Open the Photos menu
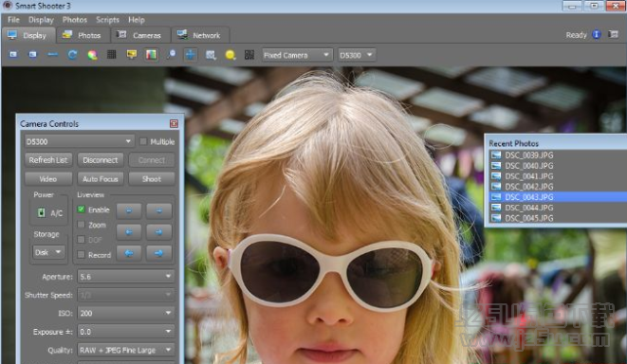This screenshot has width=627, height=364. (x=74, y=20)
